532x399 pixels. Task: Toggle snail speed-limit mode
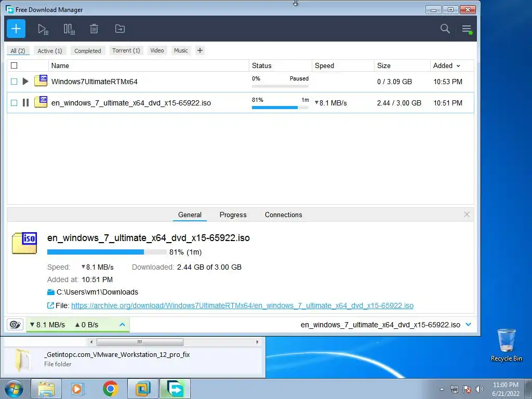point(15,325)
